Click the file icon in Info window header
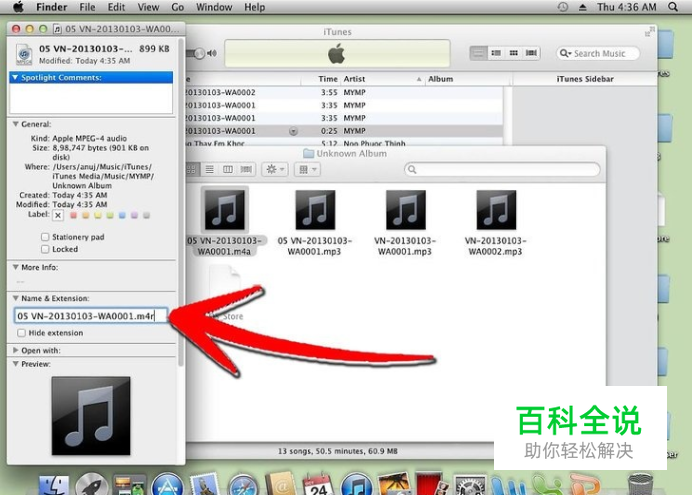The width and height of the screenshot is (692, 495). pyautogui.click(x=24, y=55)
